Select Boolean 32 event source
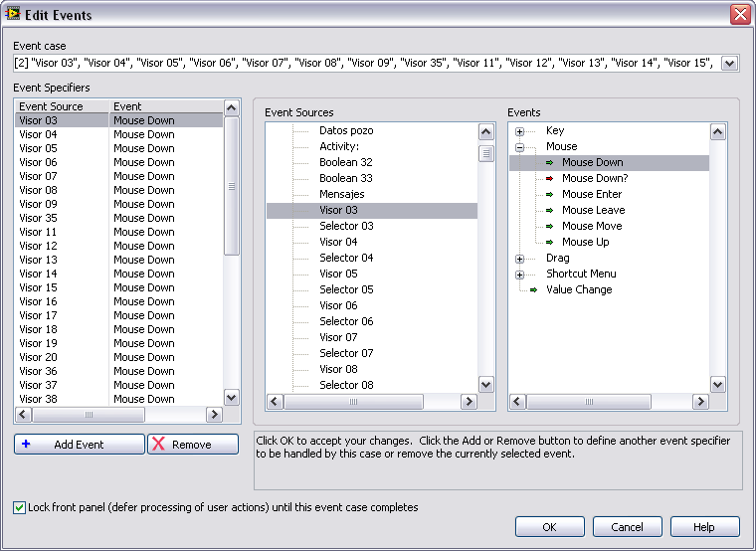The height and width of the screenshot is (551, 756). [x=346, y=162]
